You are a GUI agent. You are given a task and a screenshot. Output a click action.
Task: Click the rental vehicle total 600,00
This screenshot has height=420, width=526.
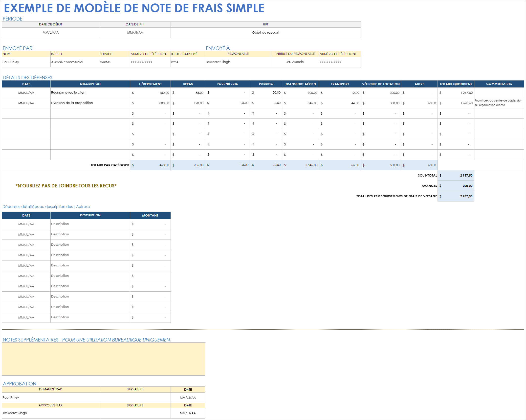tap(381, 165)
